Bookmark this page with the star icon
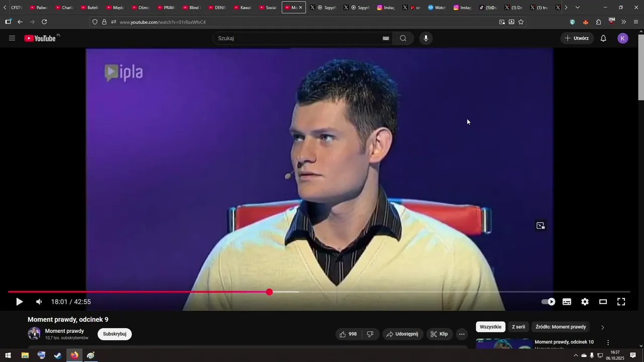 pyautogui.click(x=521, y=22)
